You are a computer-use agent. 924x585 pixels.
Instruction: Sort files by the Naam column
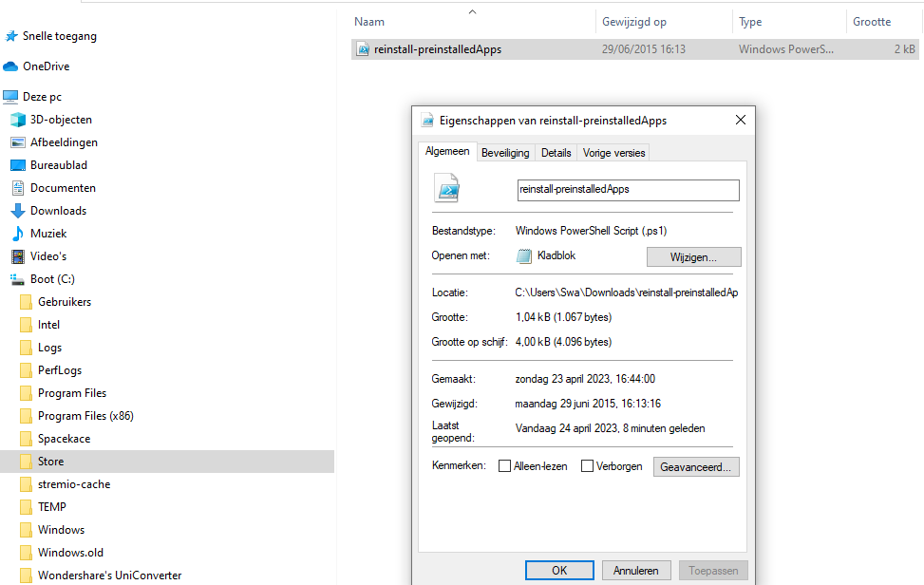[369, 22]
